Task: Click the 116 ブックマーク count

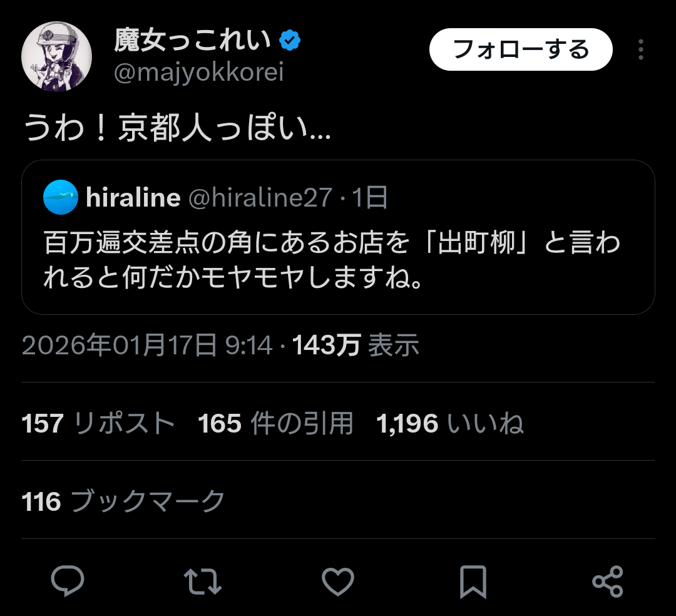Action: (x=123, y=501)
